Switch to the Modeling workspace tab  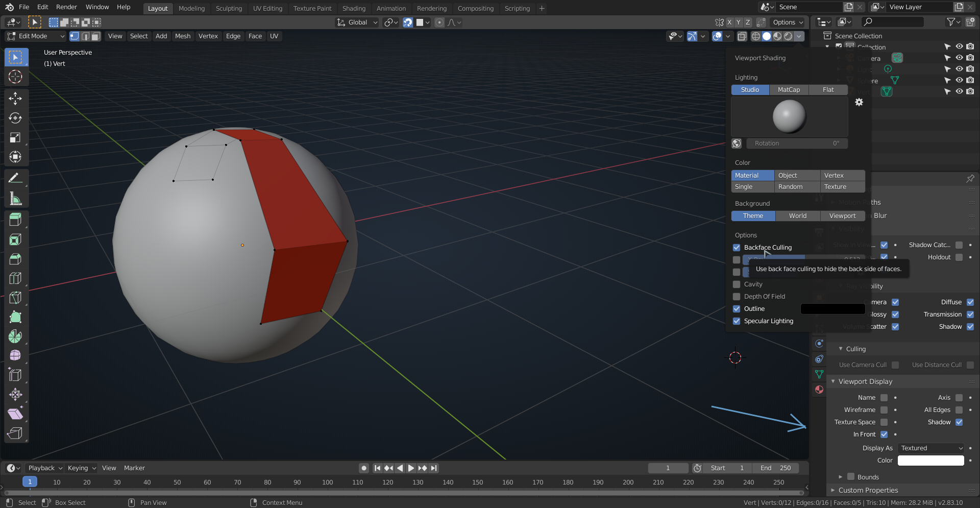click(191, 9)
